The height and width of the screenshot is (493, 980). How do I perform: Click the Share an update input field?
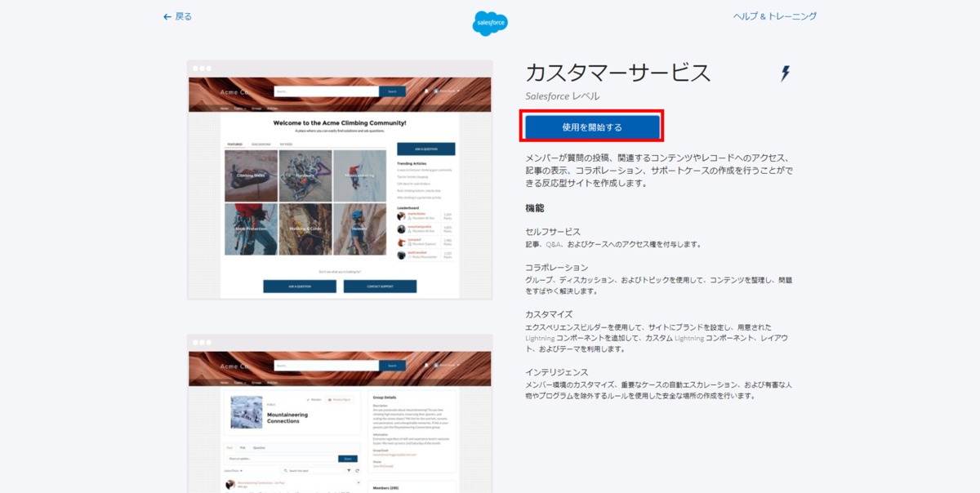point(280,459)
